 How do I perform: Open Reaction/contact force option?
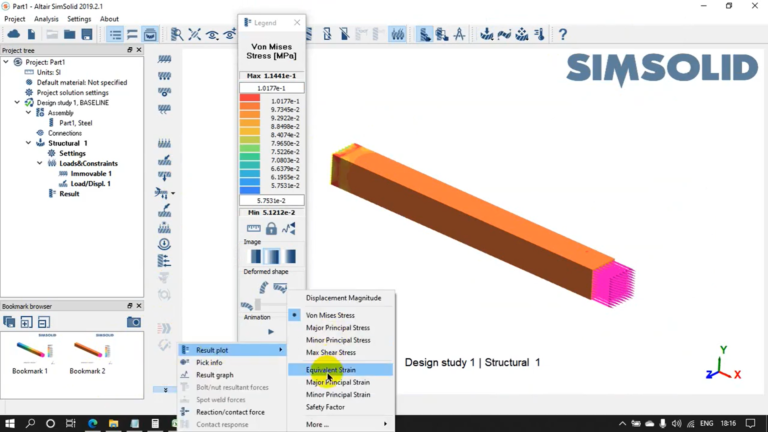pos(232,412)
